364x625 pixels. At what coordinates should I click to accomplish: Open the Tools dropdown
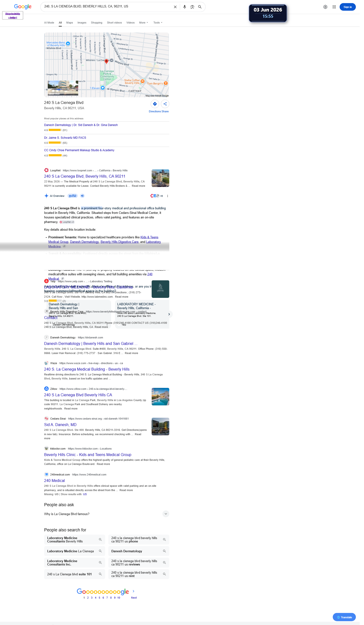click(158, 23)
